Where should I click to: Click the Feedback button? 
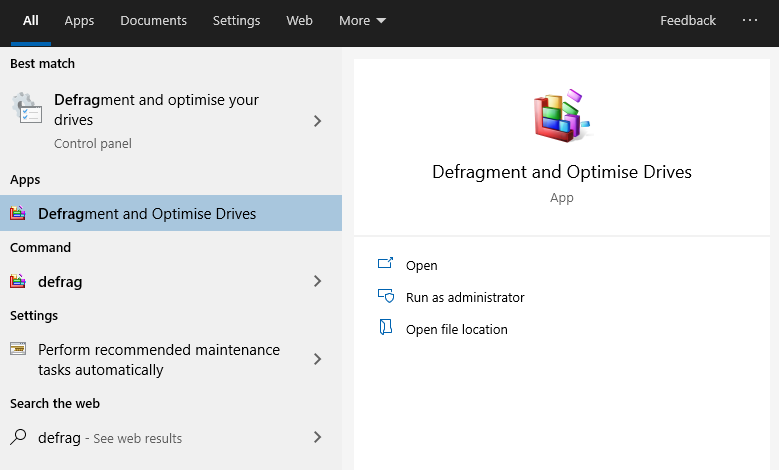pyautogui.click(x=688, y=20)
